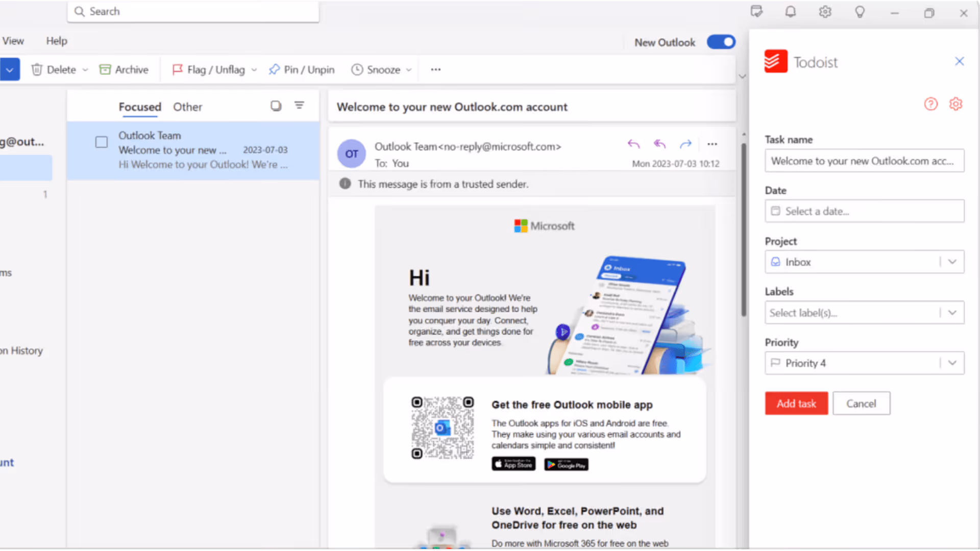The width and height of the screenshot is (980, 551).
Task: Open Outlook settings gear
Action: [825, 12]
